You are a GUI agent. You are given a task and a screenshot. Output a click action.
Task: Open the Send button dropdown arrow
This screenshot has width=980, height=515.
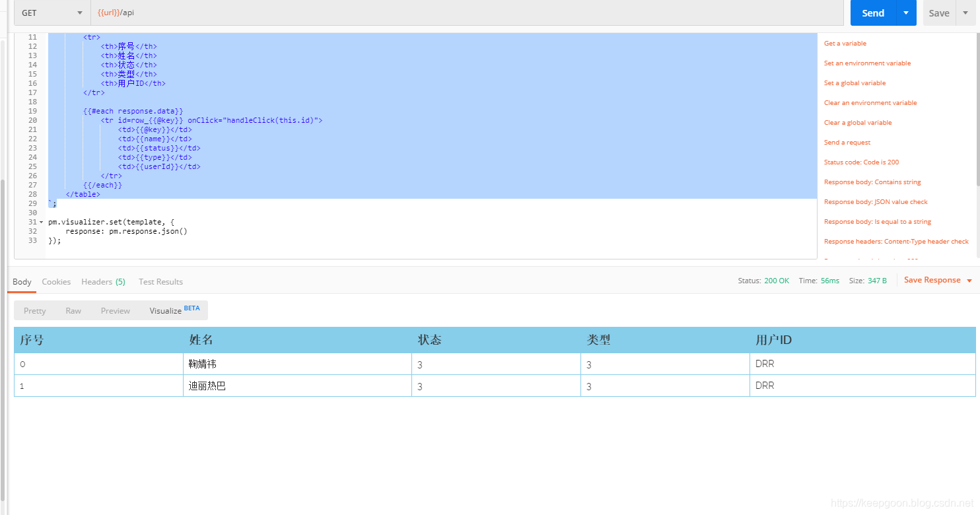pos(906,13)
